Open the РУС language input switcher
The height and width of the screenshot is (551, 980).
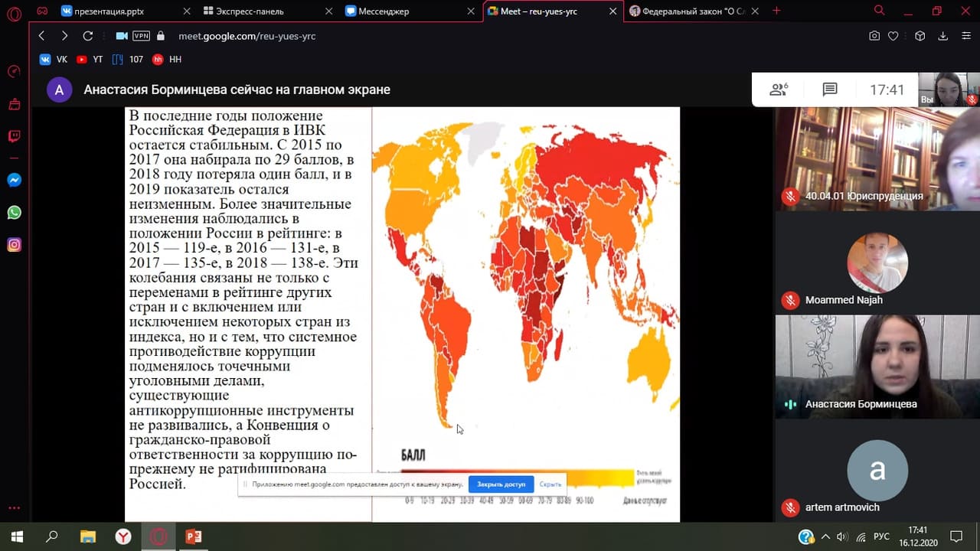coord(881,536)
